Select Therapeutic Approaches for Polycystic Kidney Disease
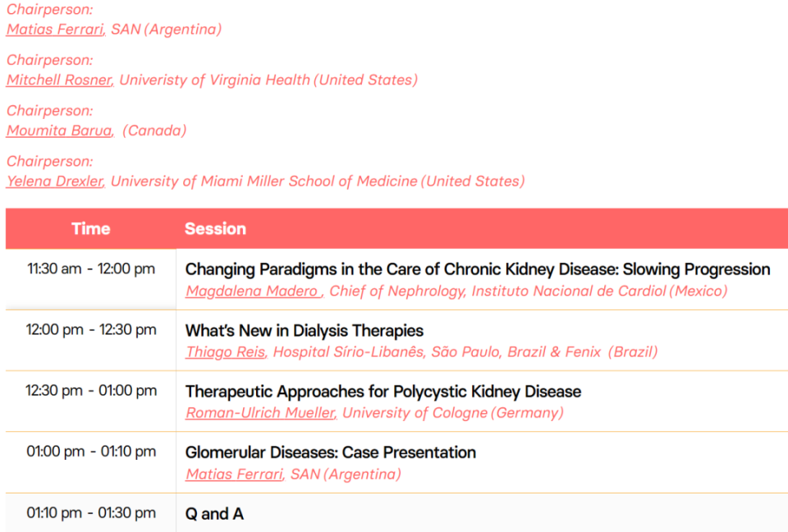 383,392
